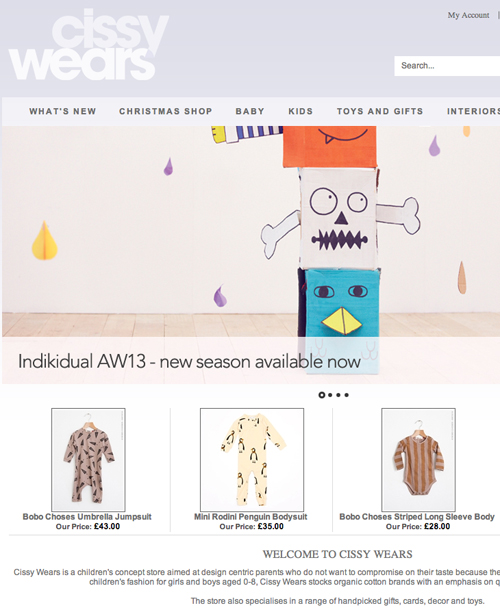Select the first slideshow dot indicator
500x610 pixels.
click(x=321, y=395)
